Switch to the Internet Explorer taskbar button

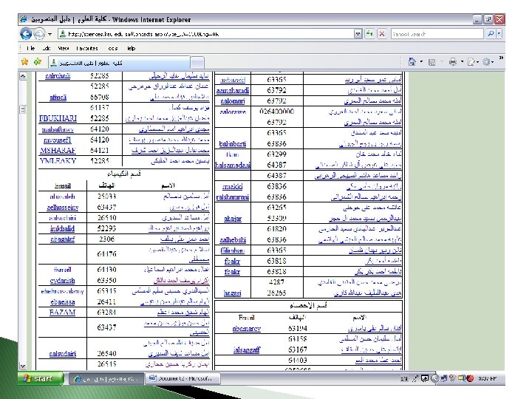point(107,378)
